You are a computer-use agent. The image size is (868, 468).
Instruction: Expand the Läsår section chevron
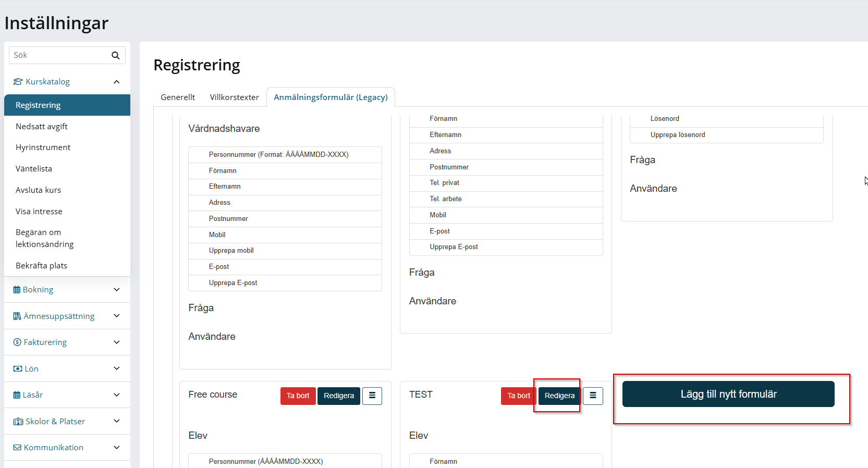point(117,395)
